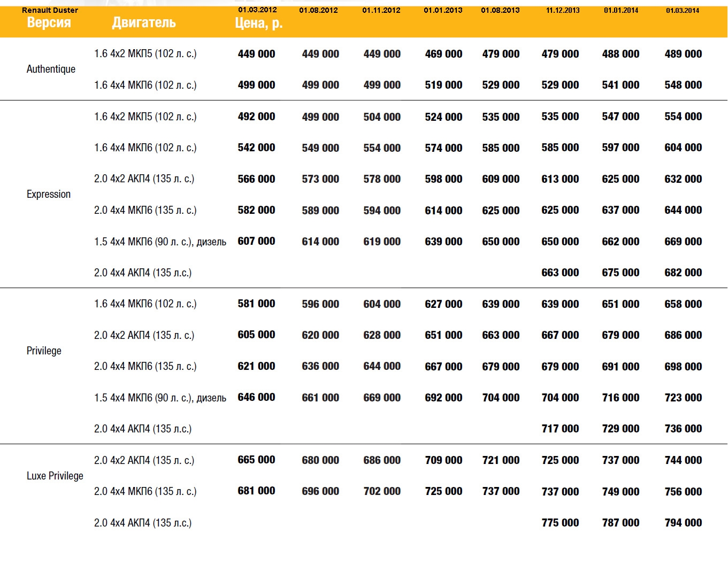Click the 723 000 price cell

pos(683,398)
